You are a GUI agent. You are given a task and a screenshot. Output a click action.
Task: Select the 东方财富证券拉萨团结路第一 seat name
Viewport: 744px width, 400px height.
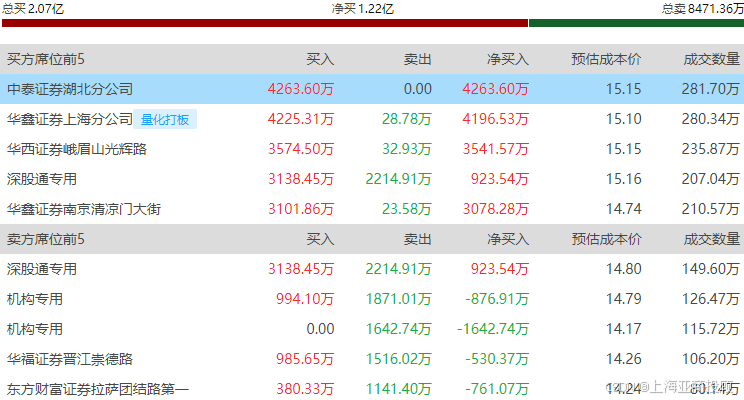(x=98, y=389)
